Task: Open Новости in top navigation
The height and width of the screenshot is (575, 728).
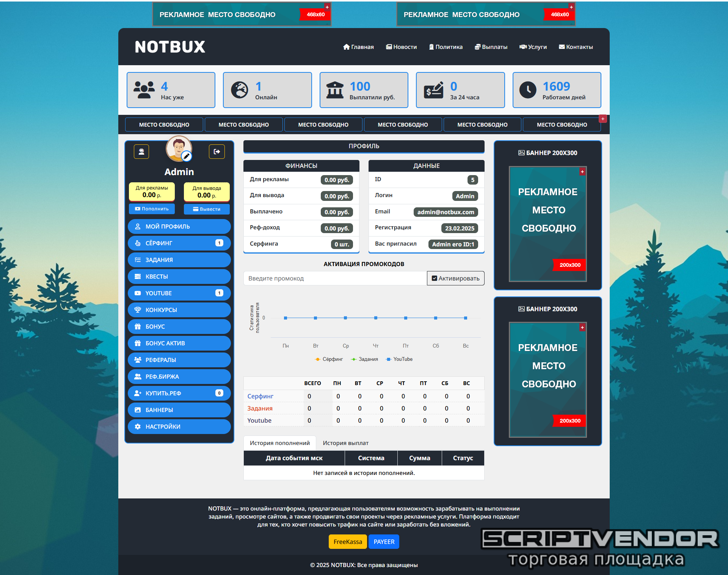Action: pyautogui.click(x=402, y=47)
